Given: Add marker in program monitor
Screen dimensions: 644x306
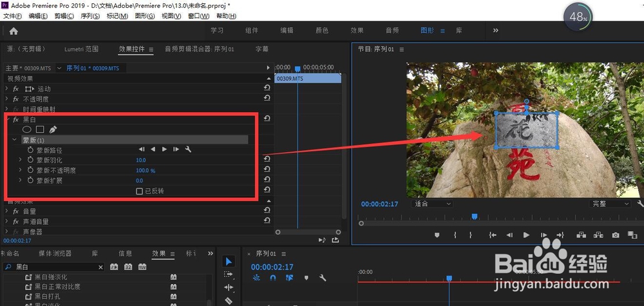Looking at the screenshot, I should pyautogui.click(x=437, y=235).
